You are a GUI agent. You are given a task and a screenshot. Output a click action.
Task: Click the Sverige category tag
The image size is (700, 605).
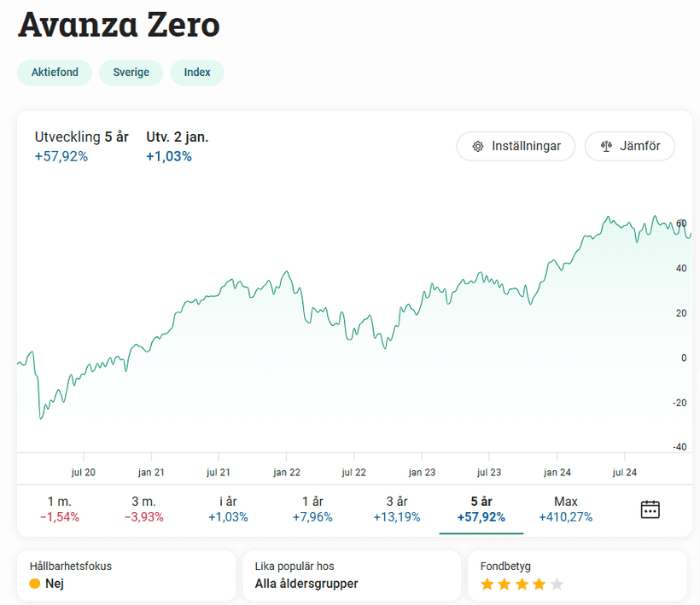tap(131, 73)
